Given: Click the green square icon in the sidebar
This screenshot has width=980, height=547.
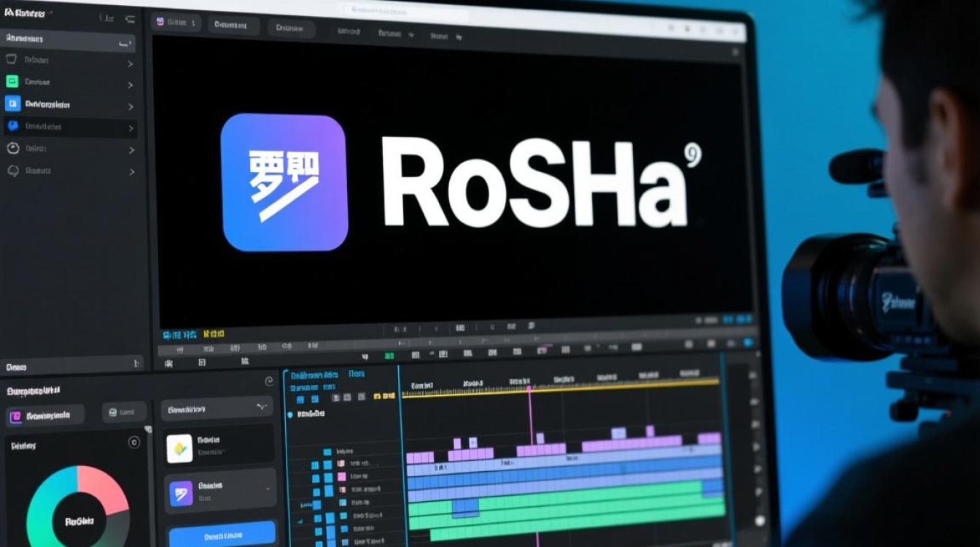Looking at the screenshot, I should point(12,82).
